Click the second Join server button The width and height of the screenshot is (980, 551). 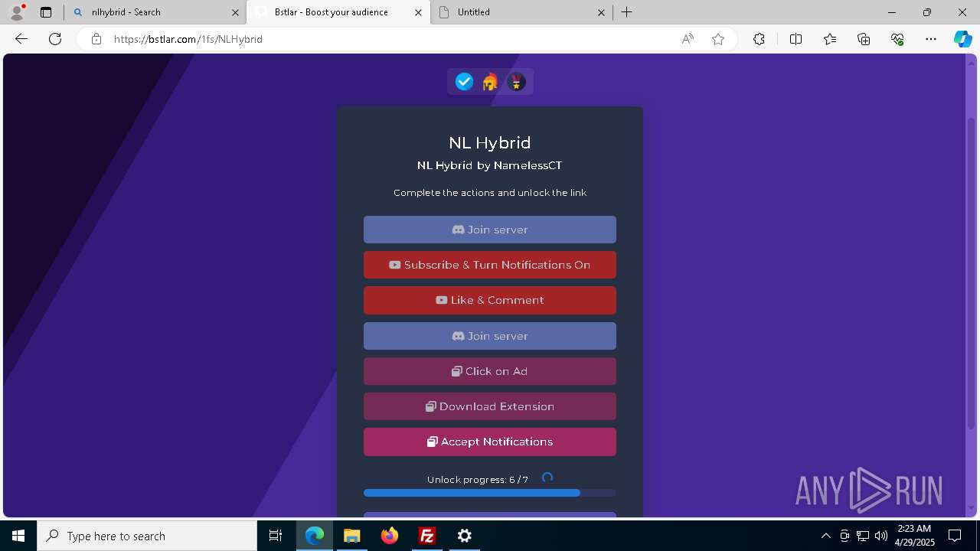(x=490, y=336)
